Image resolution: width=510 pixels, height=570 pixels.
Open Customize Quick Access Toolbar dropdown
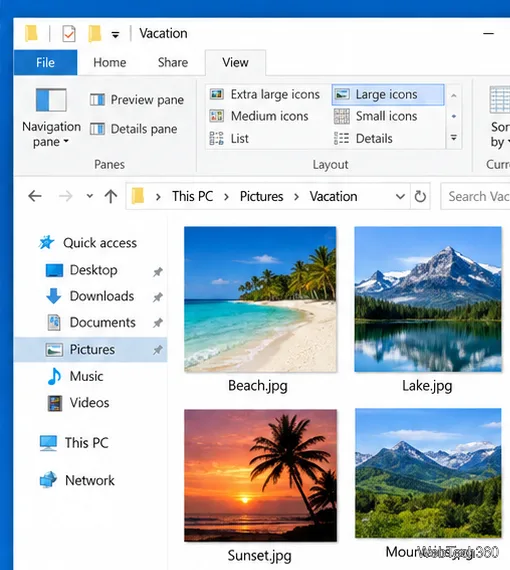tap(115, 35)
